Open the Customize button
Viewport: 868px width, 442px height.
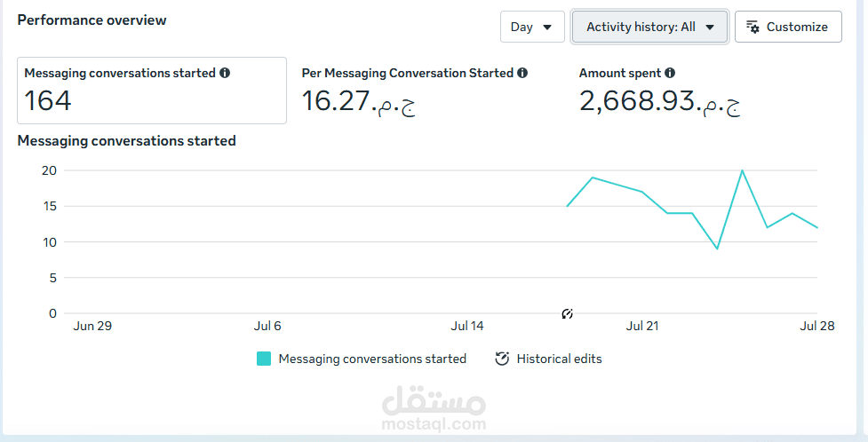[x=788, y=27]
